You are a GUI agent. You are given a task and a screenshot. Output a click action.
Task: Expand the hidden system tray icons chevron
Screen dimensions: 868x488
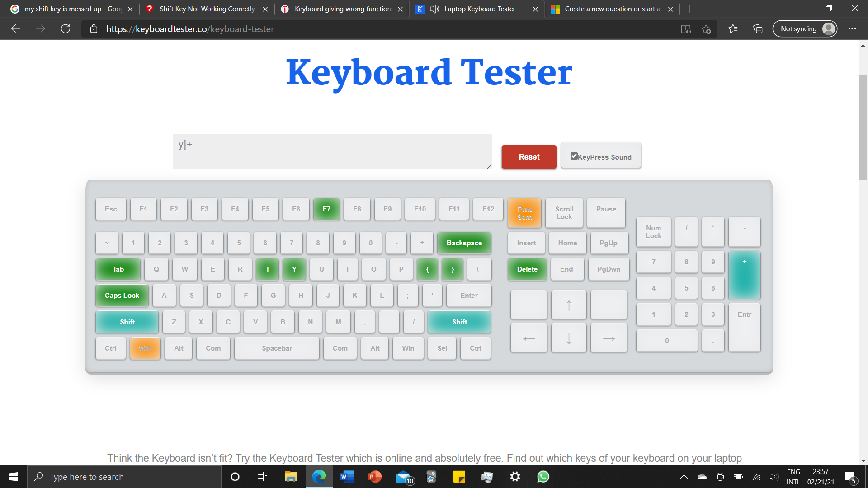coord(684,477)
